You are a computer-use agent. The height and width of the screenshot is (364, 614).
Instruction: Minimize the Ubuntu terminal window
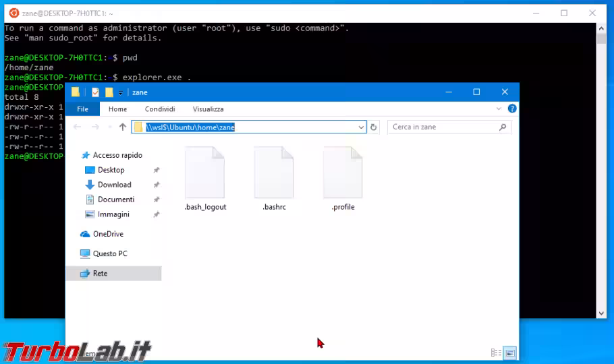(536, 13)
